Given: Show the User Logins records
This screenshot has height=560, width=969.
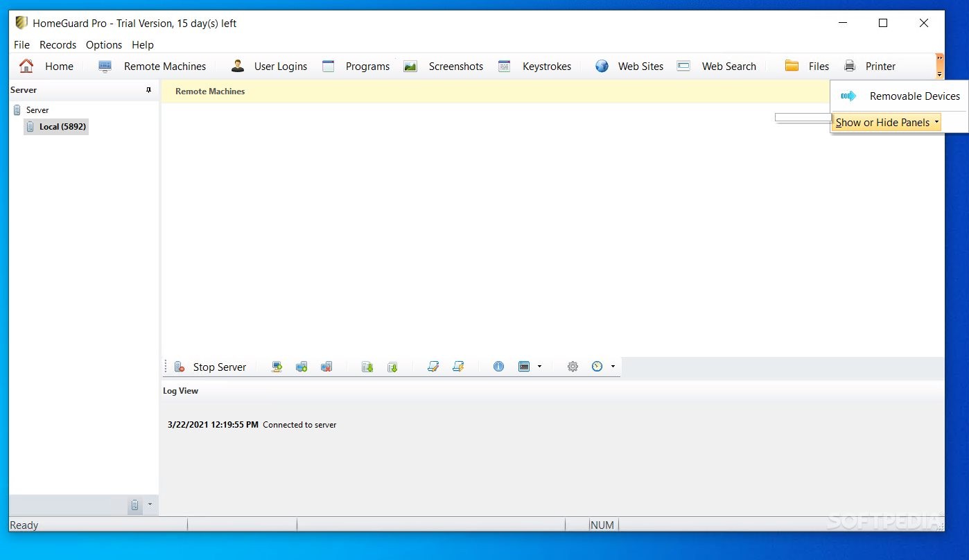Looking at the screenshot, I should tap(269, 67).
